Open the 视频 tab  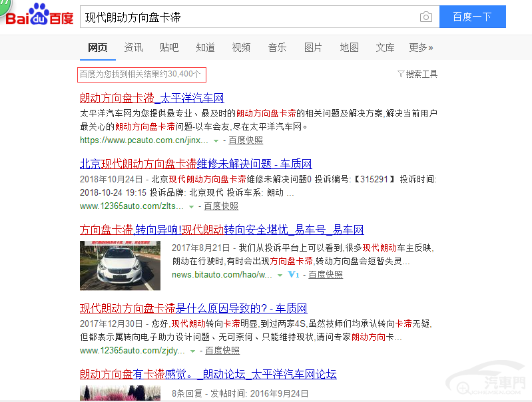[x=241, y=47]
